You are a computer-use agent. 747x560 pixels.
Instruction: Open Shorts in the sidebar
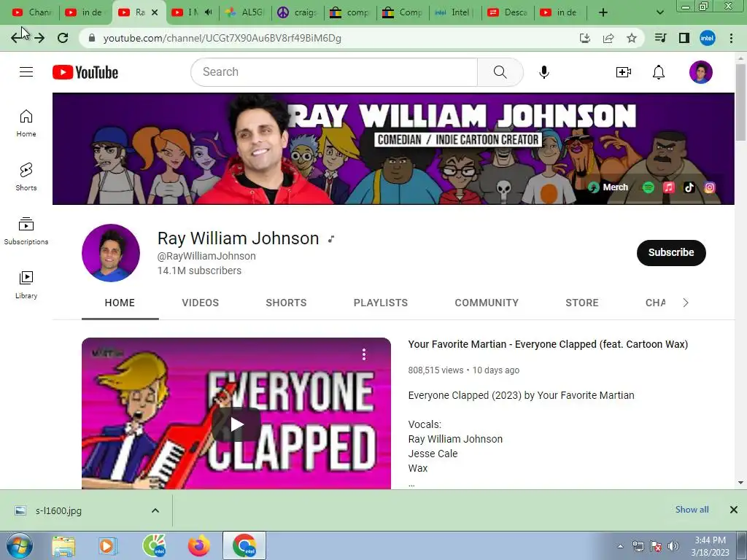pos(26,176)
